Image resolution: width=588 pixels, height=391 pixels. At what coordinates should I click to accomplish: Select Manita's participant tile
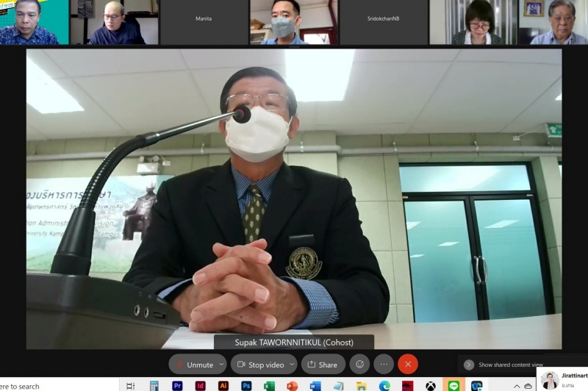[x=204, y=22]
